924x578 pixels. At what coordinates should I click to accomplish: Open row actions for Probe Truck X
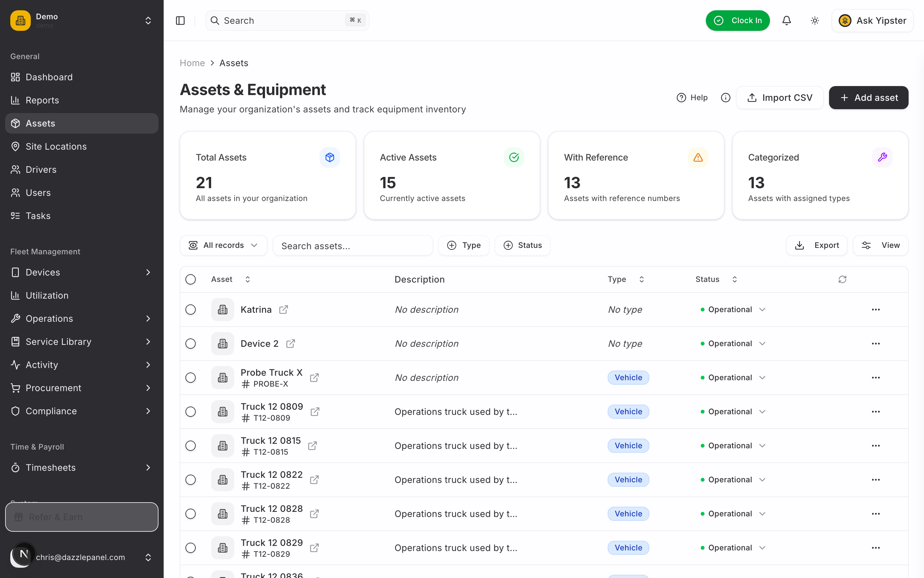point(876,378)
